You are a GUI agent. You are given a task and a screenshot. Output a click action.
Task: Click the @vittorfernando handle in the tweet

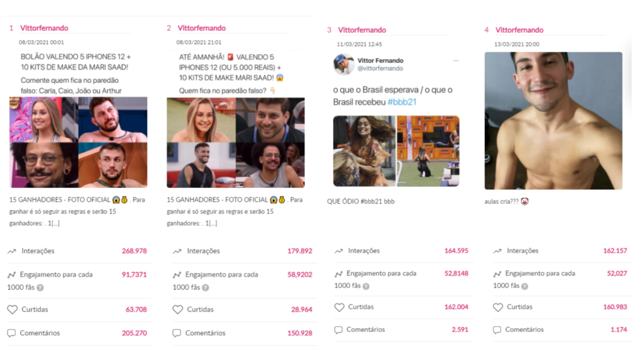point(380,69)
